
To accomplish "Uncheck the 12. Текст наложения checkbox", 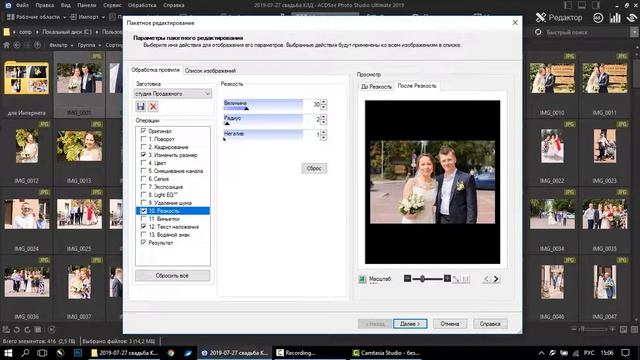I will [143, 227].
